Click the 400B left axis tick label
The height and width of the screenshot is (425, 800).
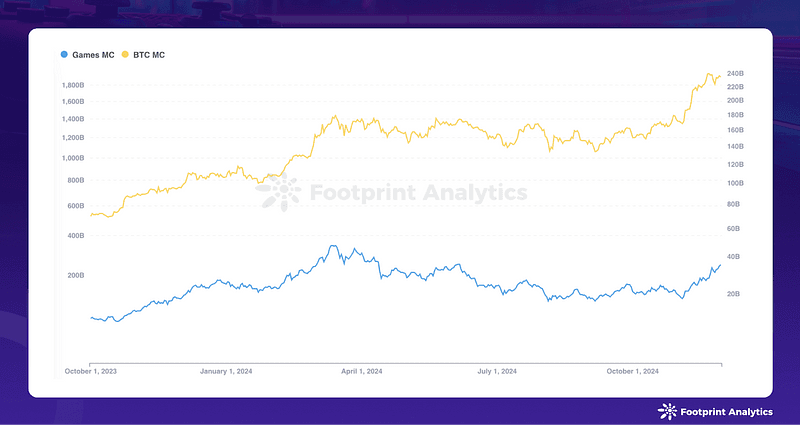click(x=76, y=236)
